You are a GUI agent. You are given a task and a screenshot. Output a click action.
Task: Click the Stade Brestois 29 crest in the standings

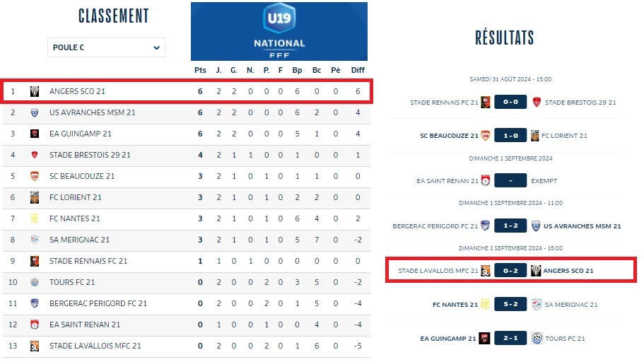tap(34, 155)
